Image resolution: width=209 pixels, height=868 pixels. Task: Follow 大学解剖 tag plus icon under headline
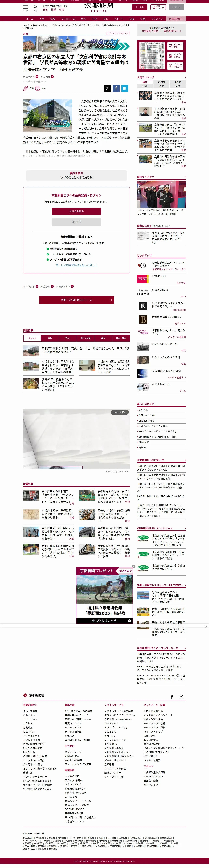[37, 77]
